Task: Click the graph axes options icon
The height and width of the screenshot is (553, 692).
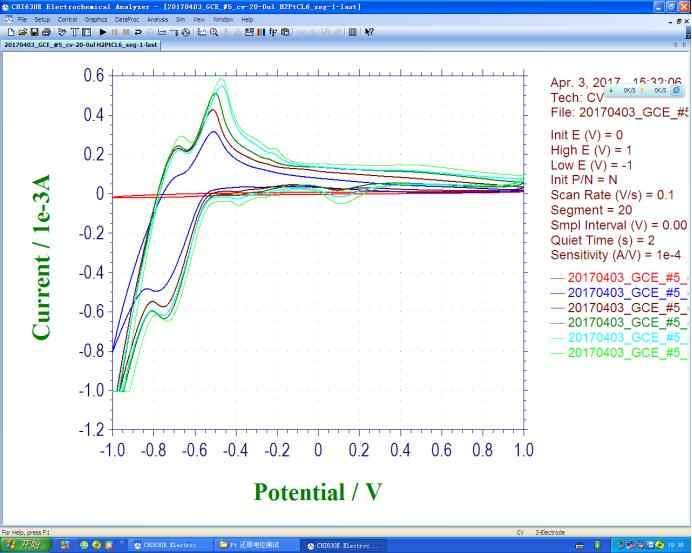Action: (x=202, y=32)
